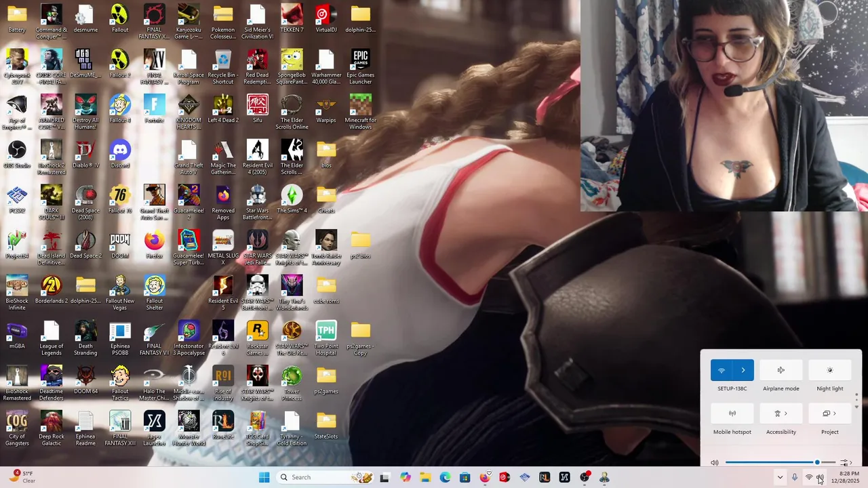
Task: Select Rise of Industry desktop icon
Action: tap(223, 383)
